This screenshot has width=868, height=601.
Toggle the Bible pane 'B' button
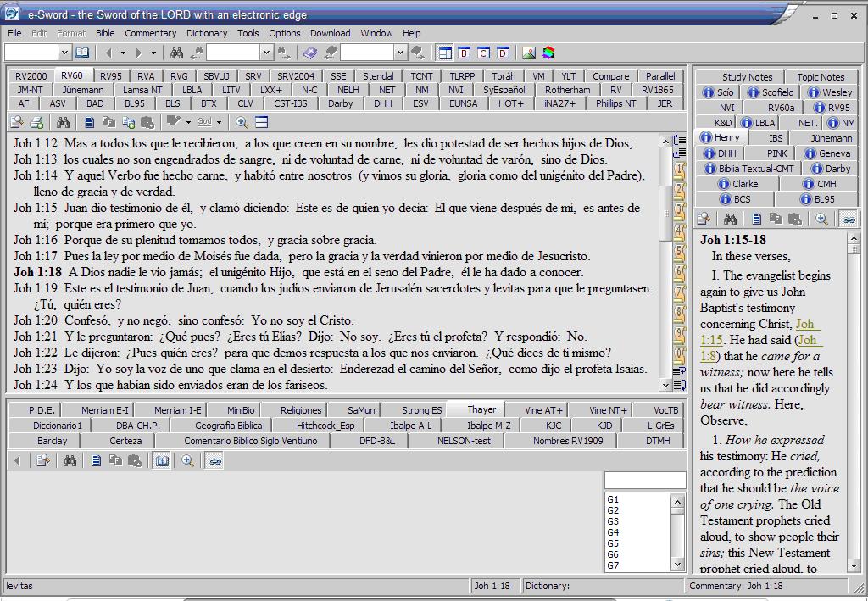465,53
